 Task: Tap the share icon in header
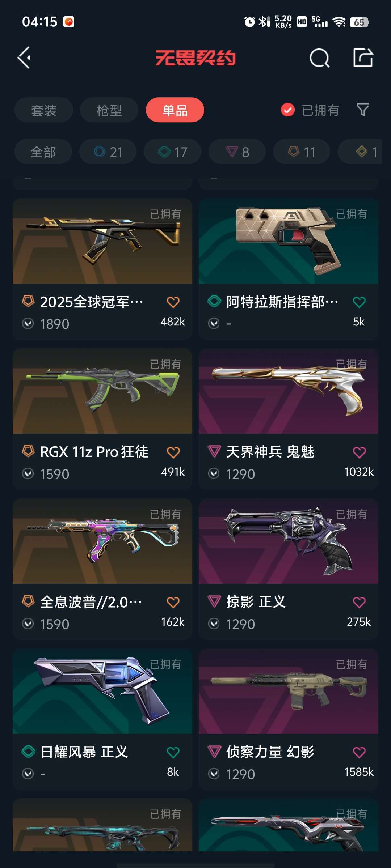[x=363, y=58]
